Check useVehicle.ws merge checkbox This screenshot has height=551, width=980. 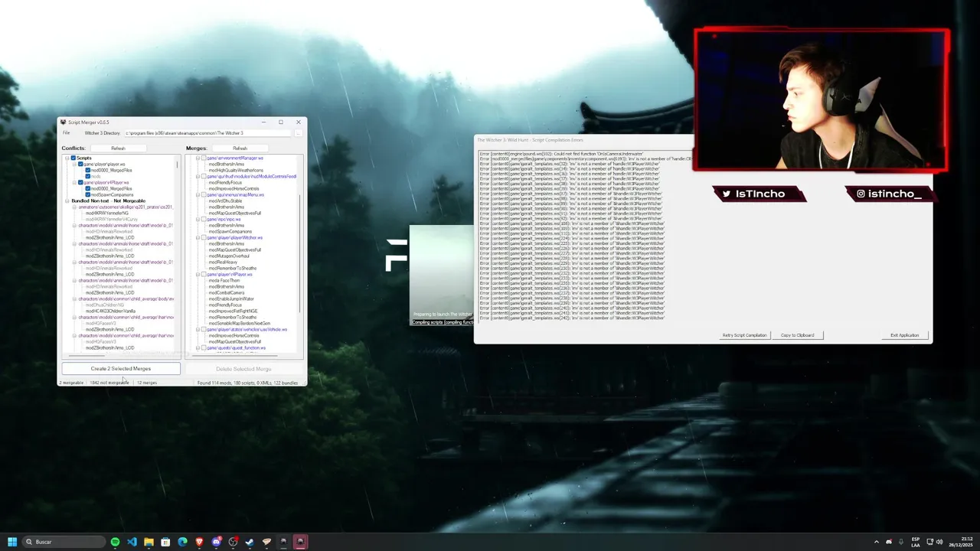[x=204, y=329]
